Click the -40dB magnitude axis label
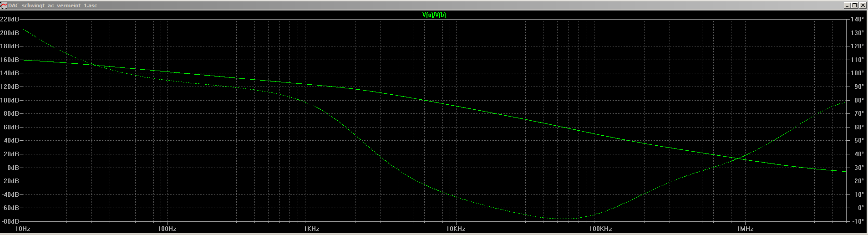Image resolution: width=868 pixels, height=235 pixels. coord(10,194)
